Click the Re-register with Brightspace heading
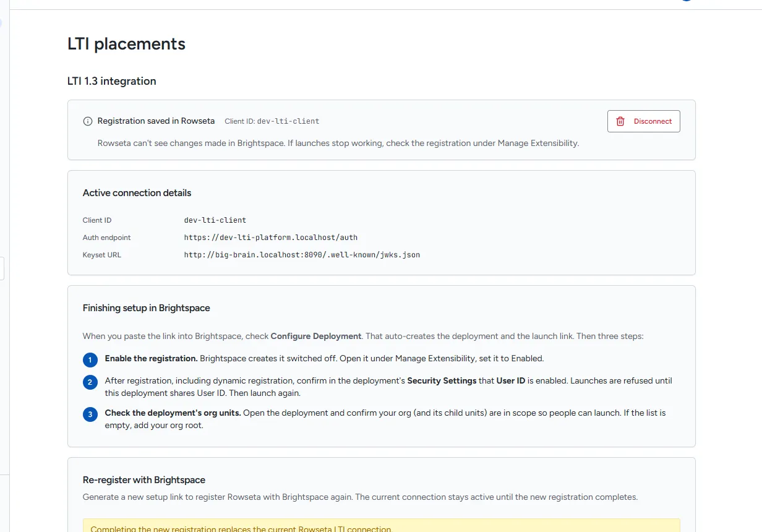This screenshot has width=762, height=532. coord(143,480)
